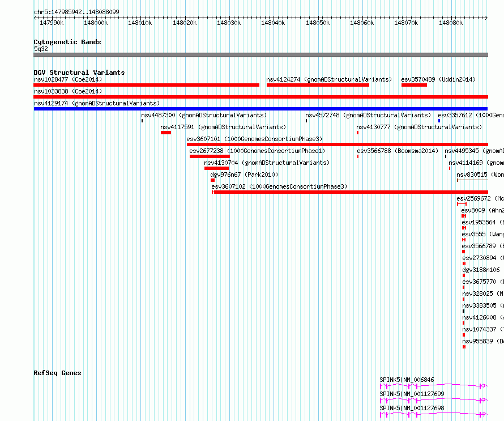The image size is (504, 421).
Task: Click esv2730894 variant label
Action: tap(483, 258)
